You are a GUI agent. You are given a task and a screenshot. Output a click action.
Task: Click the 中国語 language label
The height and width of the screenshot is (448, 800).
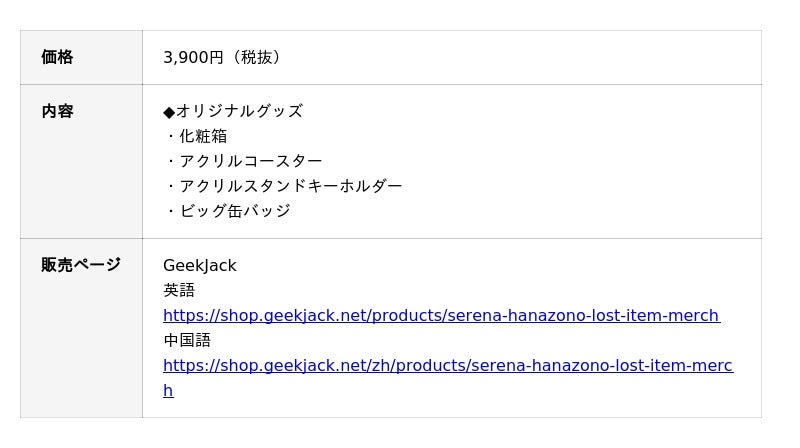(187, 340)
